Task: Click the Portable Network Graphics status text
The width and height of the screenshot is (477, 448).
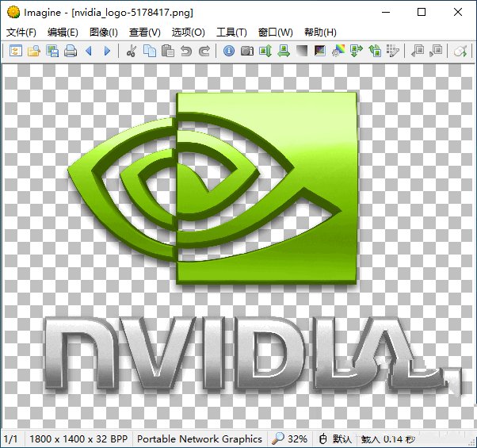Action: click(200, 438)
